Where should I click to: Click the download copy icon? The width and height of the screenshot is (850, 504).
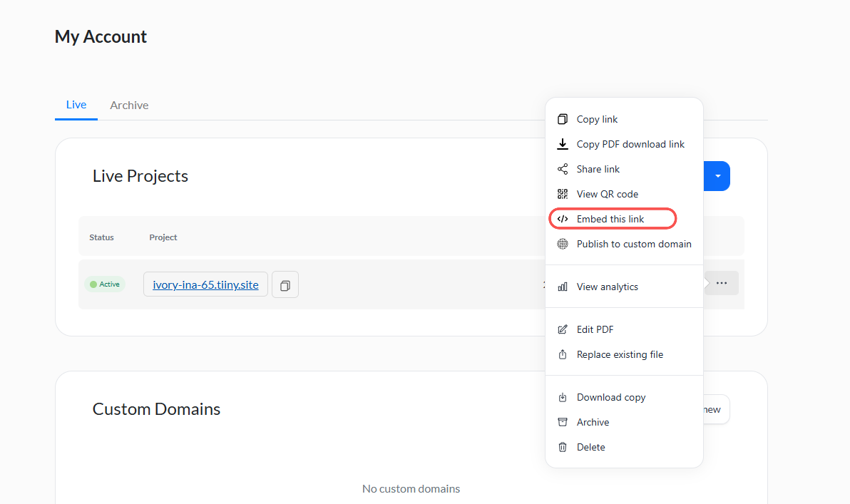click(x=562, y=397)
